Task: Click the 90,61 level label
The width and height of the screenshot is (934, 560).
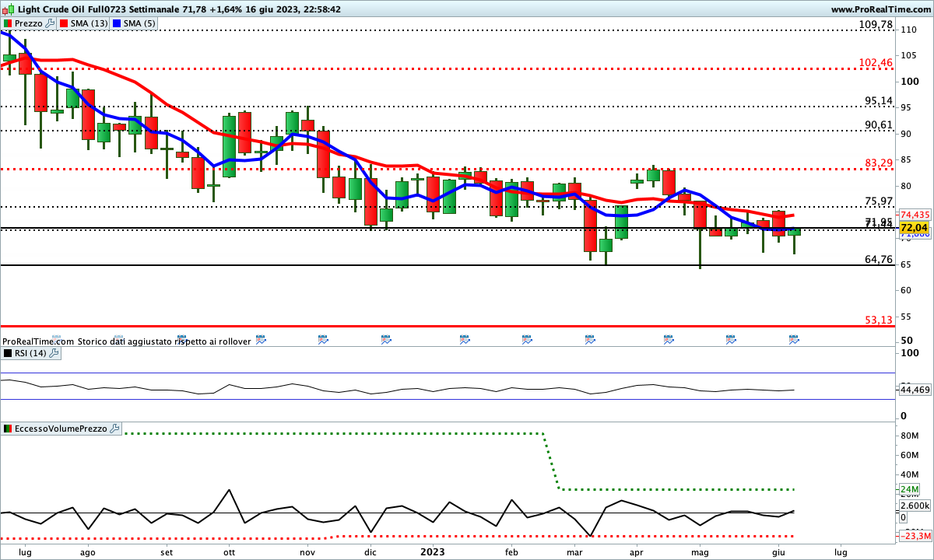Action: point(879,125)
